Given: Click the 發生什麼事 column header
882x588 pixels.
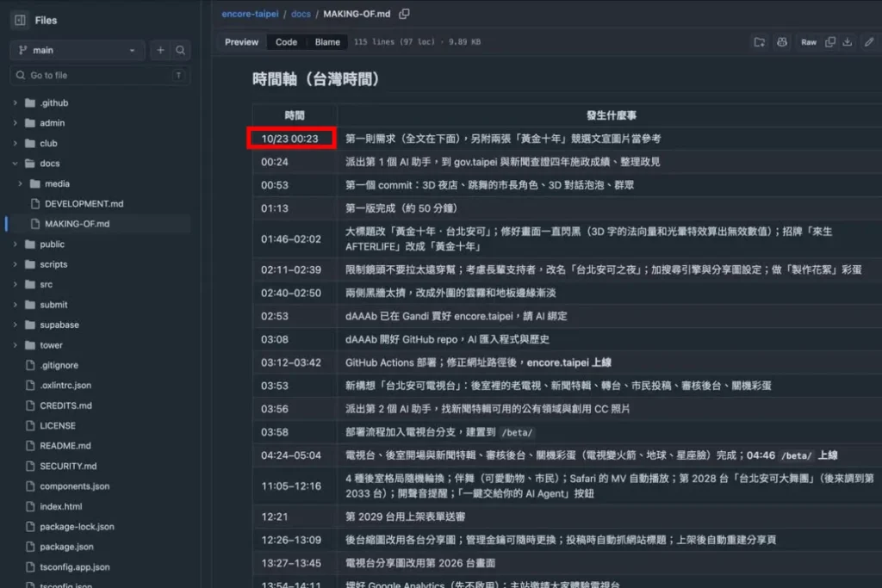Looking at the screenshot, I should point(612,115).
